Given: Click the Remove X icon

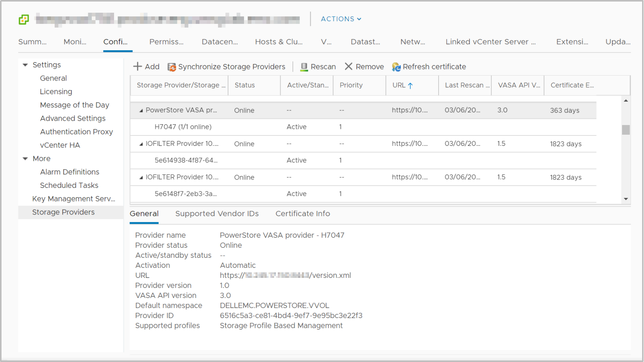Looking at the screenshot, I should pos(348,66).
